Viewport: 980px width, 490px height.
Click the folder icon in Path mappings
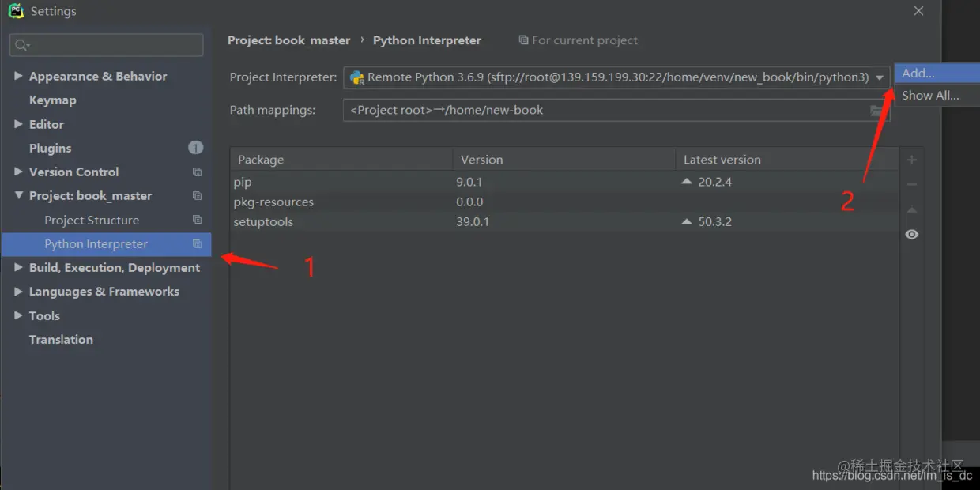coord(876,110)
